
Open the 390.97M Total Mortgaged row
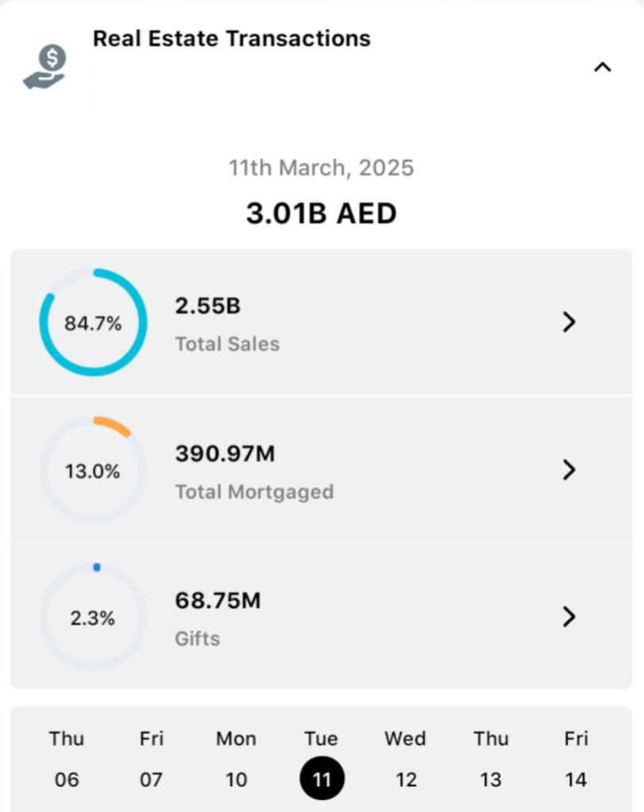[318, 471]
